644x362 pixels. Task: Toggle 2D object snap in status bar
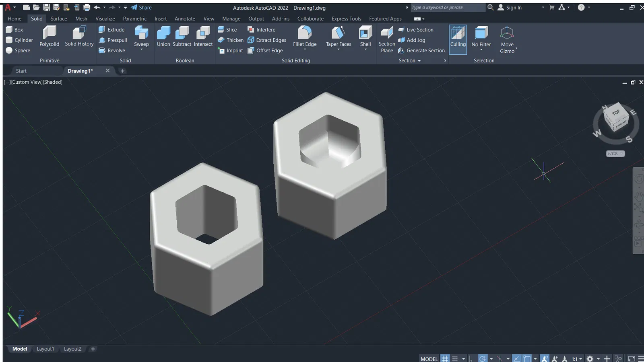click(x=527, y=358)
